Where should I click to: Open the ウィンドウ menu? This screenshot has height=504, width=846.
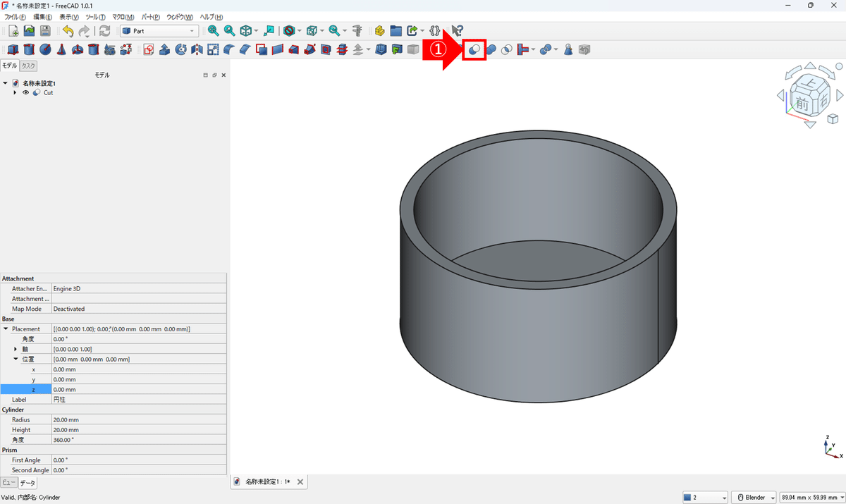click(x=180, y=17)
